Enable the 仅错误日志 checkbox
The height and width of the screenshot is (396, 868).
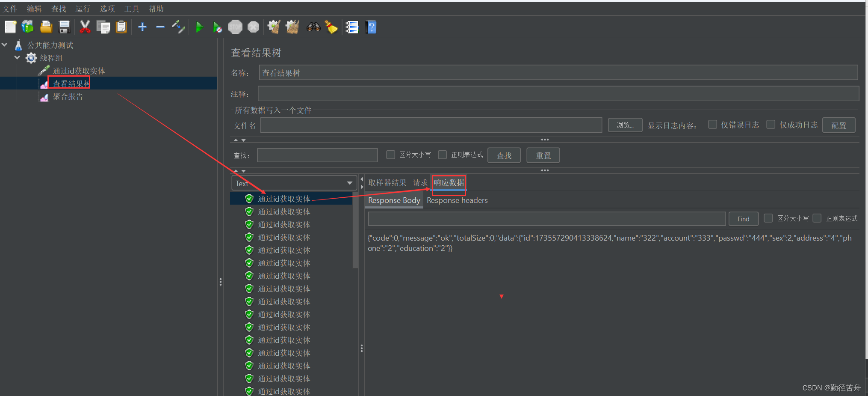[x=712, y=124]
